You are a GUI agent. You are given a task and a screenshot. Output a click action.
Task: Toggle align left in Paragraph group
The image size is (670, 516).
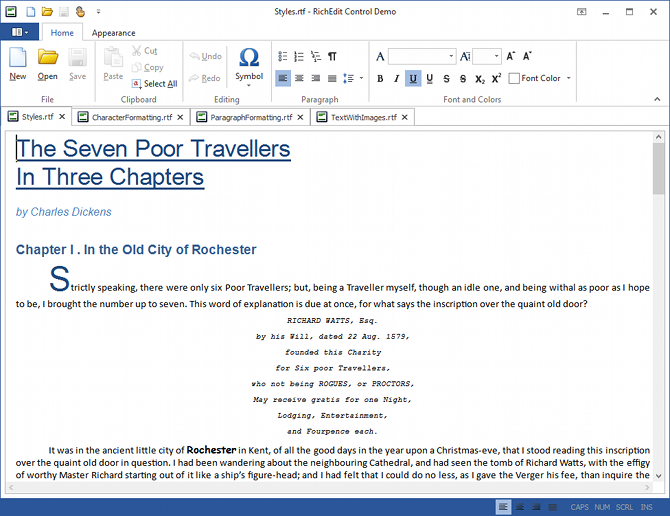coord(283,78)
